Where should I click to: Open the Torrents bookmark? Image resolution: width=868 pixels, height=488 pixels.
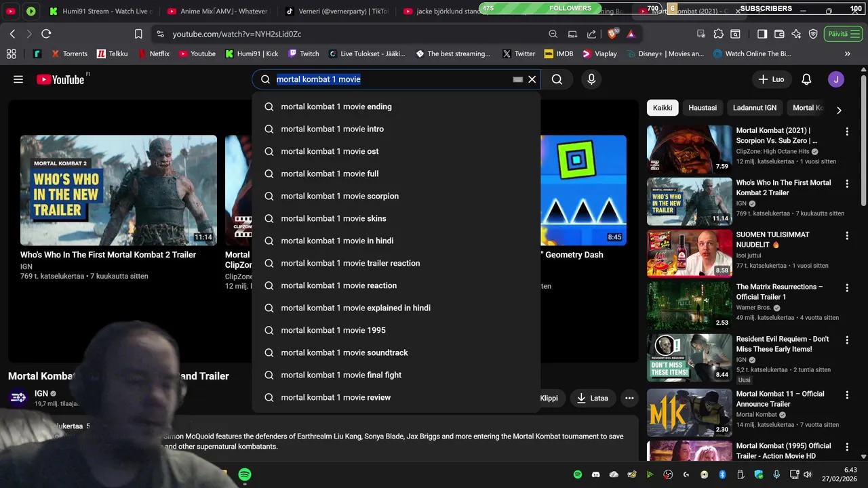[68, 54]
